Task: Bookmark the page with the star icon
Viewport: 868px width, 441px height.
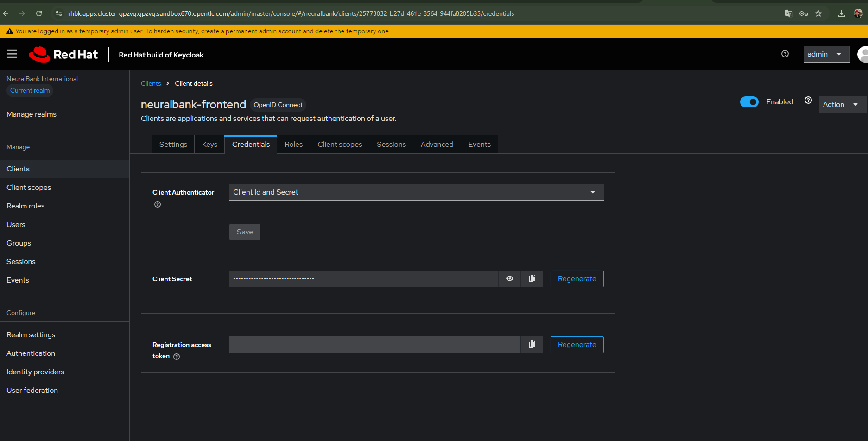Action: click(x=818, y=13)
